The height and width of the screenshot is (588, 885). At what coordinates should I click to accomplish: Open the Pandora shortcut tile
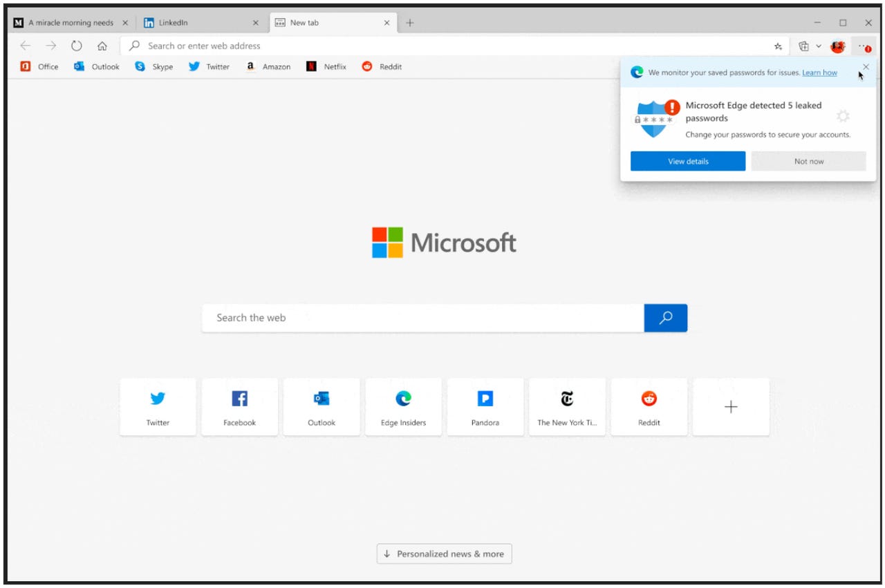pos(485,406)
